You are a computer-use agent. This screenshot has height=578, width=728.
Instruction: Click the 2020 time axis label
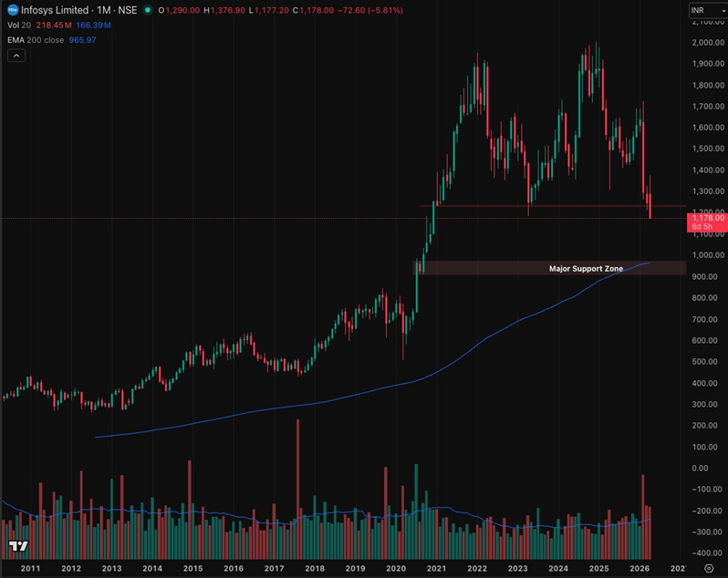coord(396,568)
